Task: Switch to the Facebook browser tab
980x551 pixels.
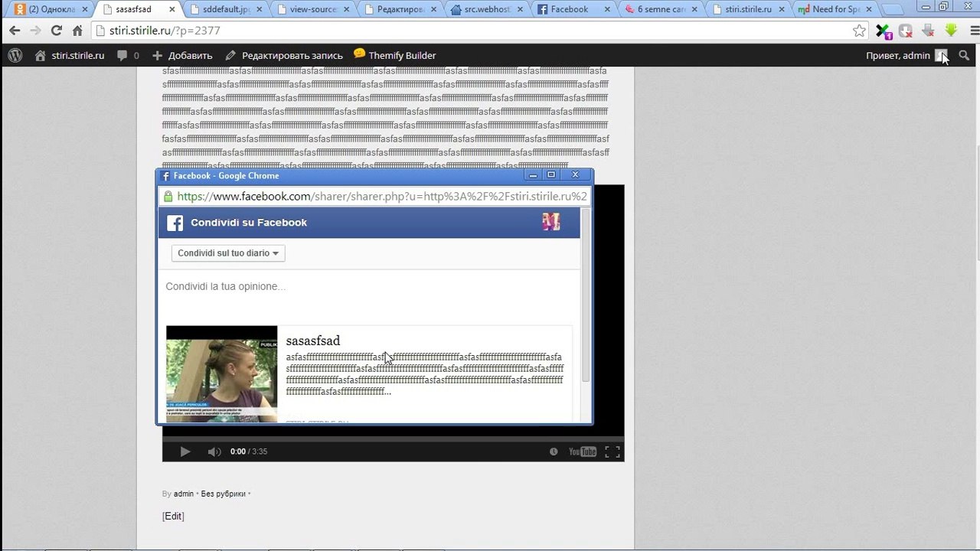Action: pos(576,9)
